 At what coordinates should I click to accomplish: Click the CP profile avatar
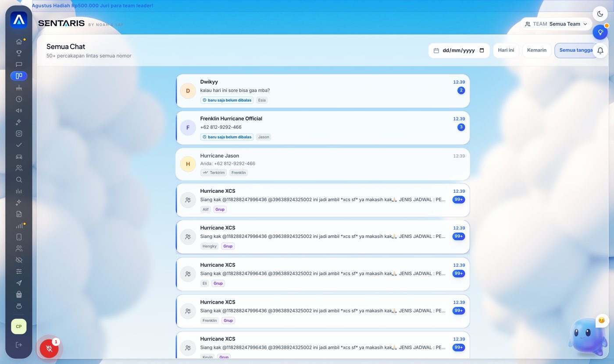tap(19, 326)
